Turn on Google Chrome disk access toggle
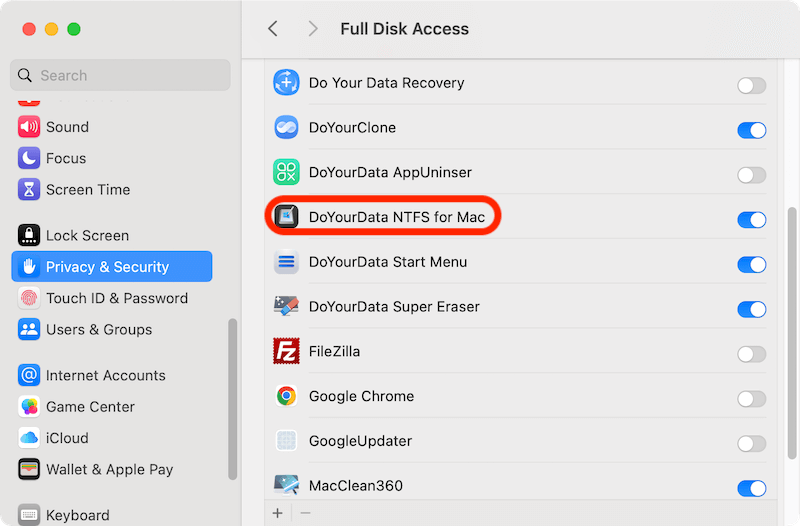 (x=752, y=399)
